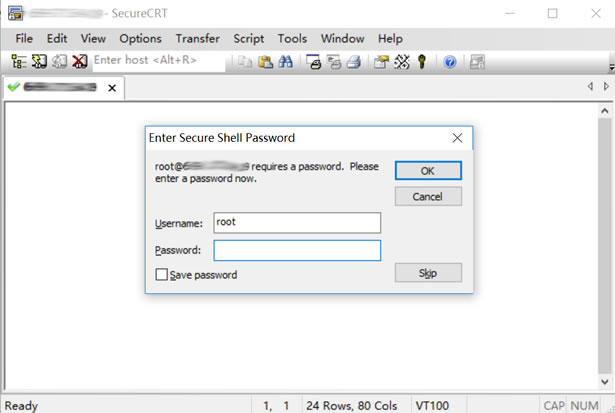Click the Find binoculars icon
Image resolution: width=615 pixels, height=413 pixels.
pos(286,62)
